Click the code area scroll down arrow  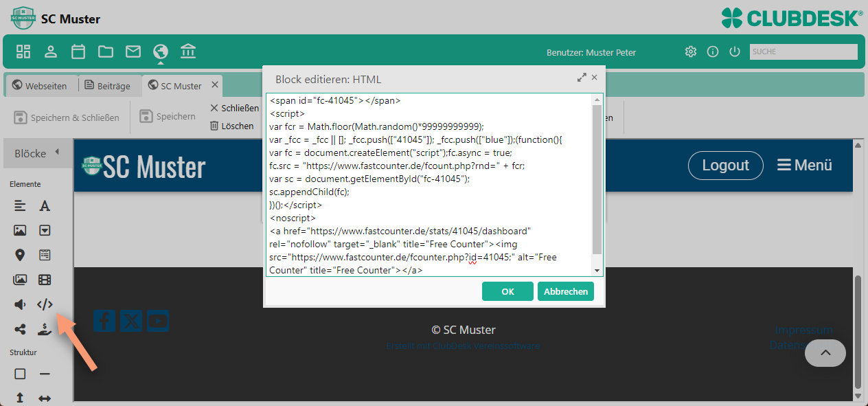tap(597, 271)
